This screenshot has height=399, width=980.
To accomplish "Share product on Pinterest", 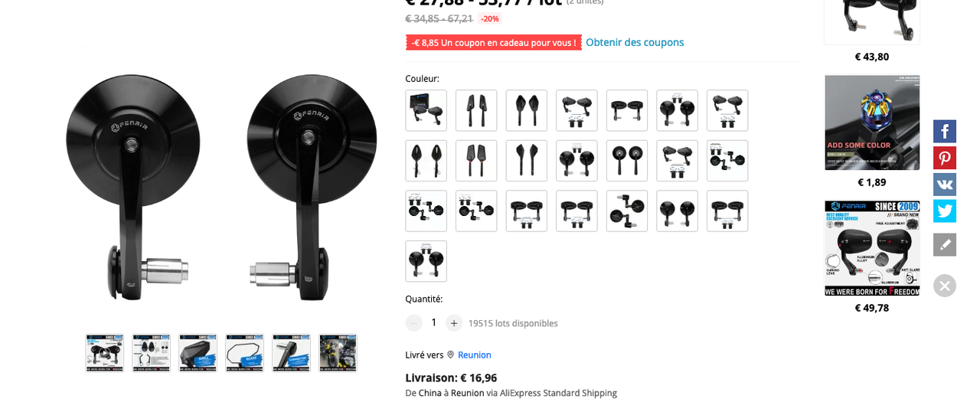I will (x=945, y=158).
